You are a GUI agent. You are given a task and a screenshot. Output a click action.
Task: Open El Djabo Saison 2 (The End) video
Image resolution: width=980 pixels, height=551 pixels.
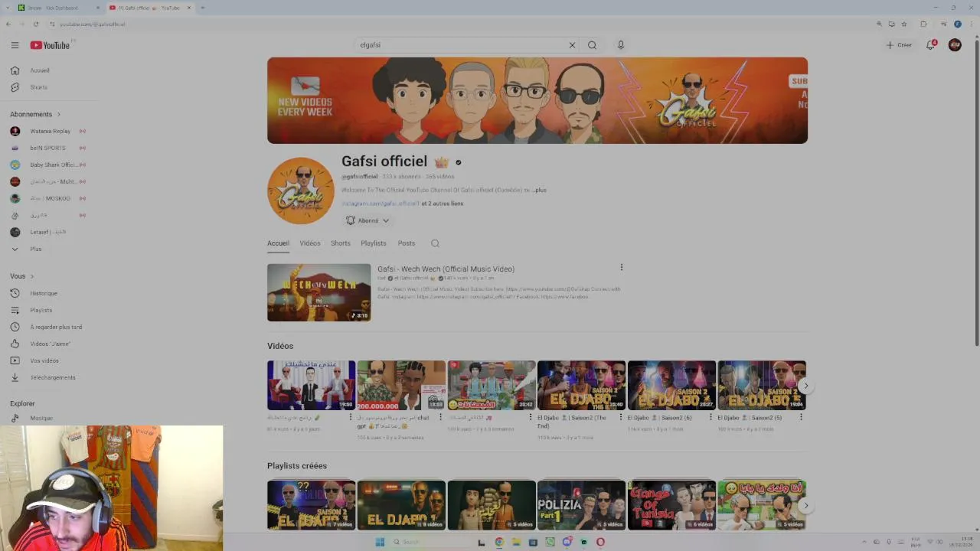point(581,386)
